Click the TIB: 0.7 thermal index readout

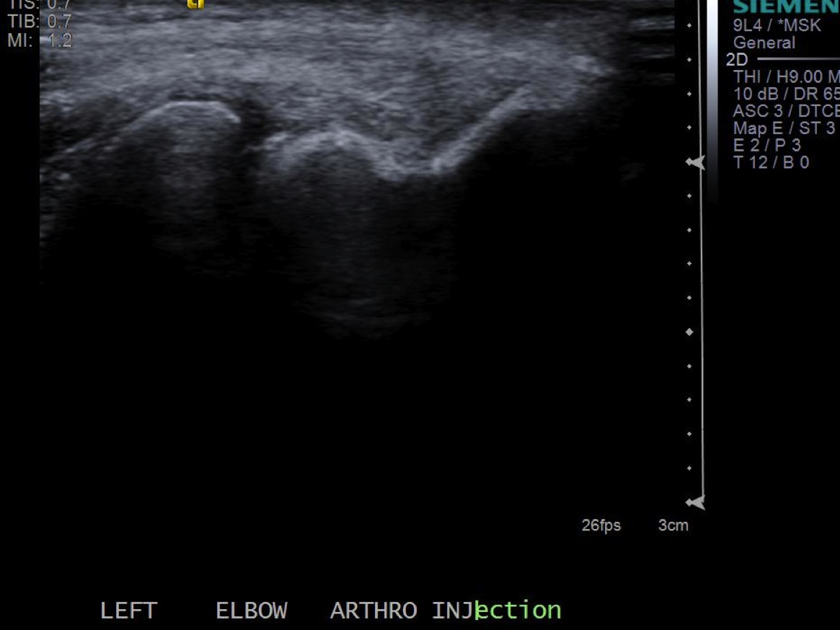coord(40,22)
